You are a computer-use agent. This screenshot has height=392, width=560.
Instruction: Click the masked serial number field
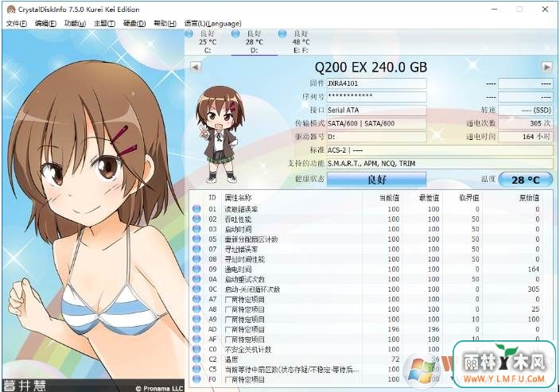click(376, 97)
